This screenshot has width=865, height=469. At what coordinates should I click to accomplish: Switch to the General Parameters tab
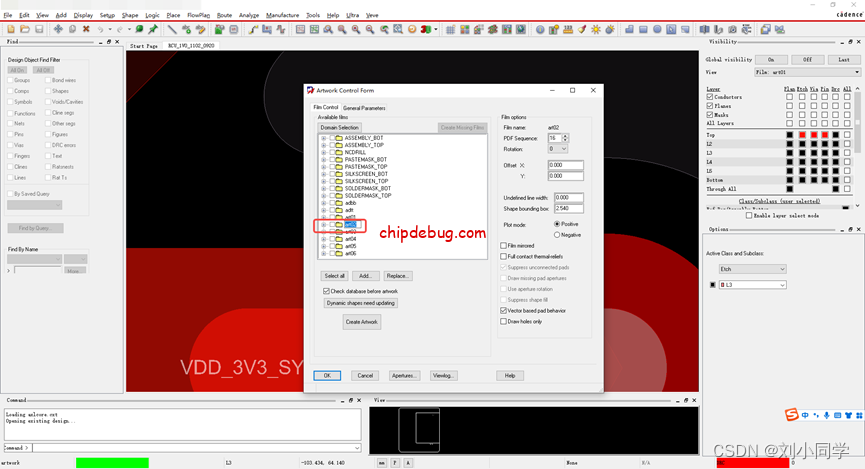[x=364, y=108]
